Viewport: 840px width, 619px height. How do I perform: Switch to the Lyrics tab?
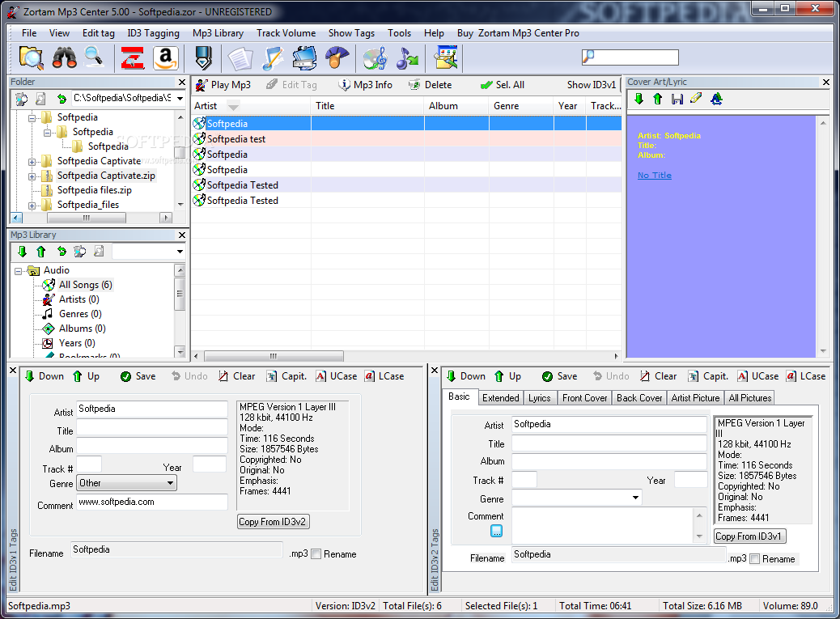(539, 398)
